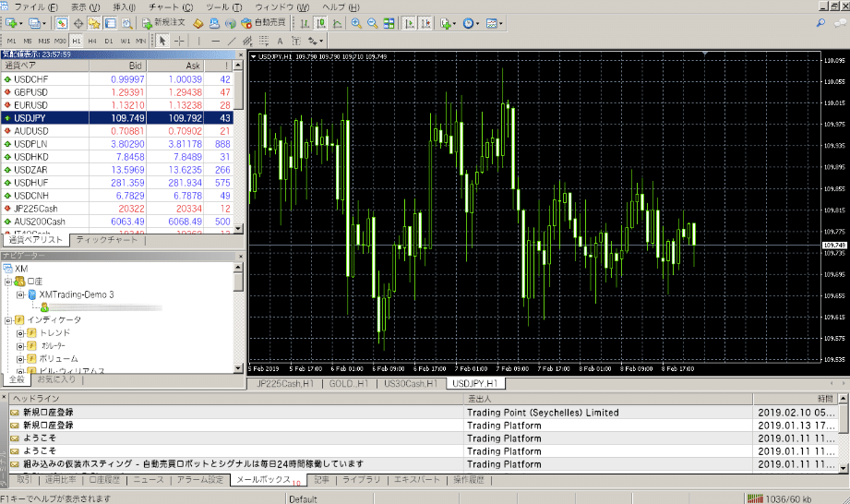Switch timeframe to W1
Screen dimensions: 850x504
coord(126,41)
